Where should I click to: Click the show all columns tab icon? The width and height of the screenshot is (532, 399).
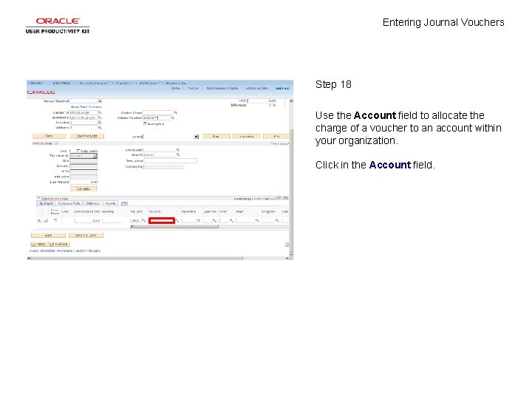(x=124, y=204)
